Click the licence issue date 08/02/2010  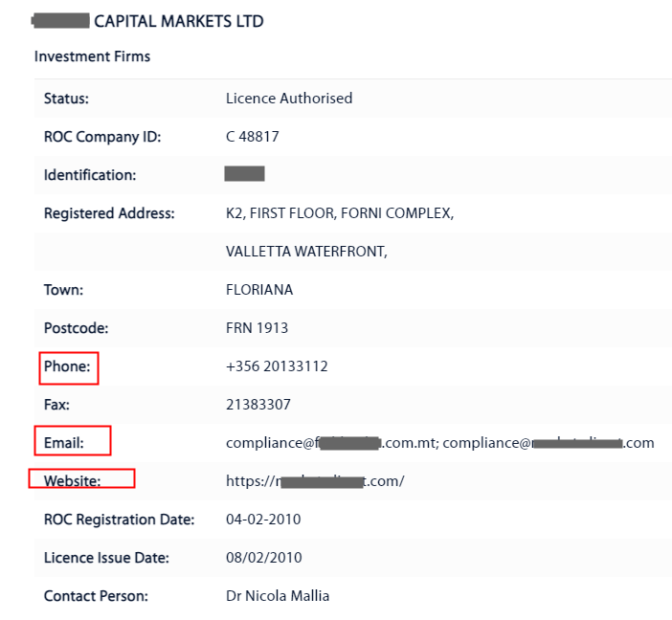[x=263, y=558]
